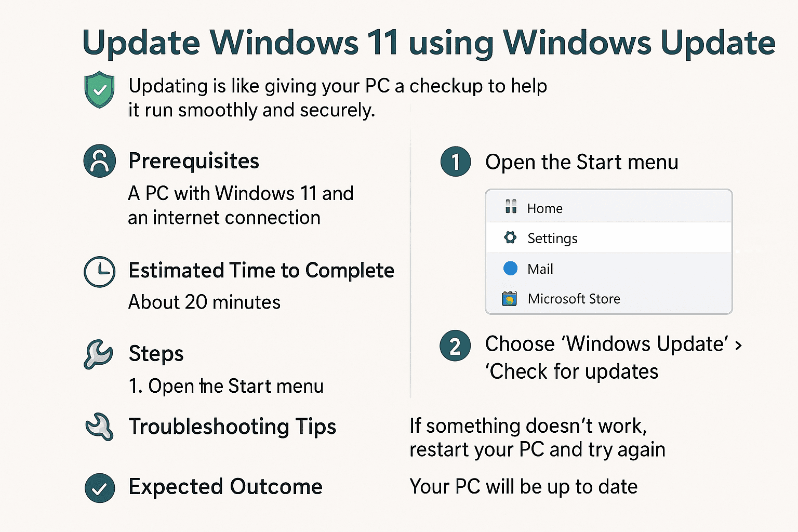This screenshot has width=798, height=532.
Task: Click the 'Open the Start menu' step heading
Action: point(581,162)
